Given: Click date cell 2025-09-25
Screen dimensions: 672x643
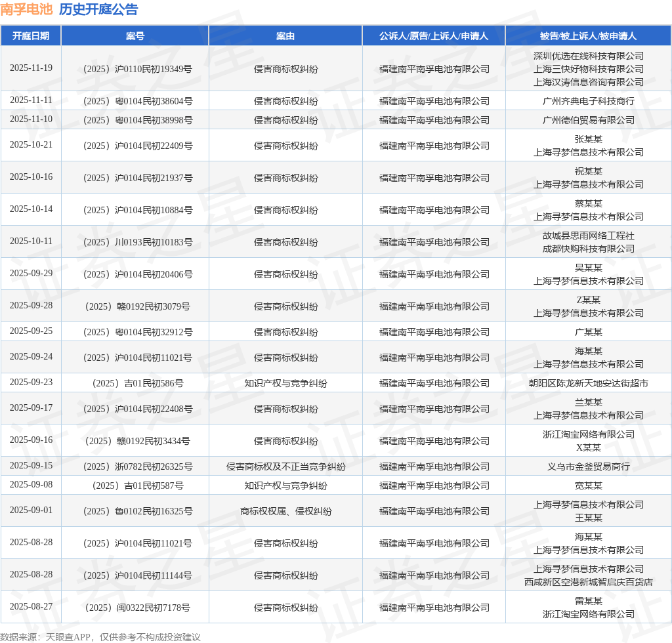Looking at the screenshot, I should (31, 331).
